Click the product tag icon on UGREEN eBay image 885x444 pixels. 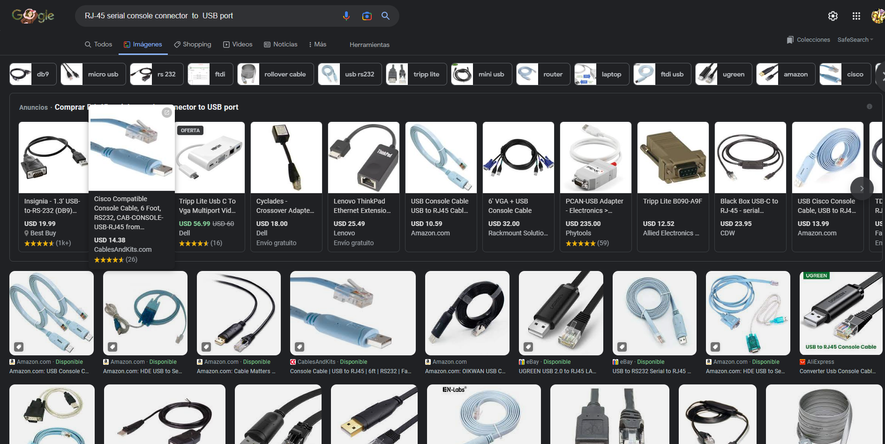[528, 346]
